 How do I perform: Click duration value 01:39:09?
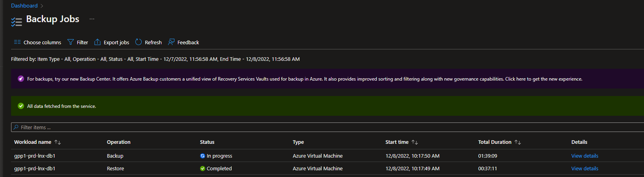[x=488, y=156]
